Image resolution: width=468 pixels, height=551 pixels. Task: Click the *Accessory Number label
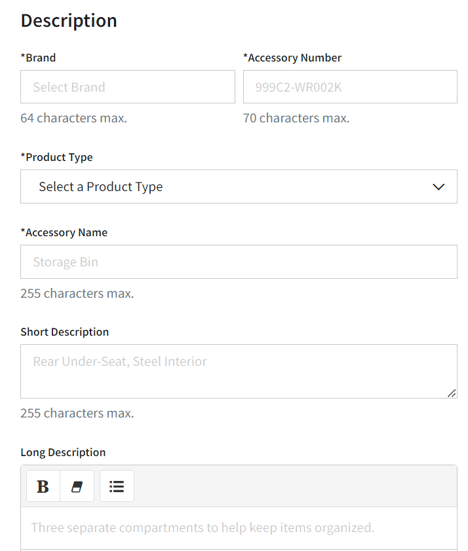pos(292,58)
